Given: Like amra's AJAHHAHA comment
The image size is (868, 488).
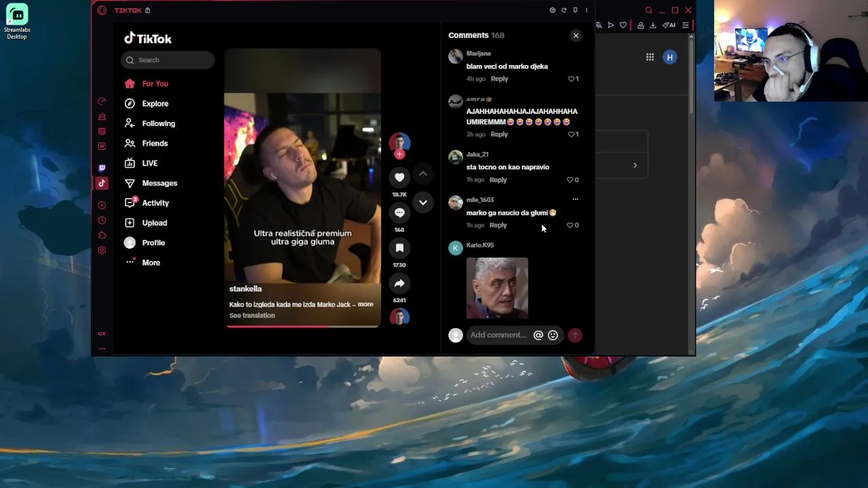Looking at the screenshot, I should coord(573,134).
